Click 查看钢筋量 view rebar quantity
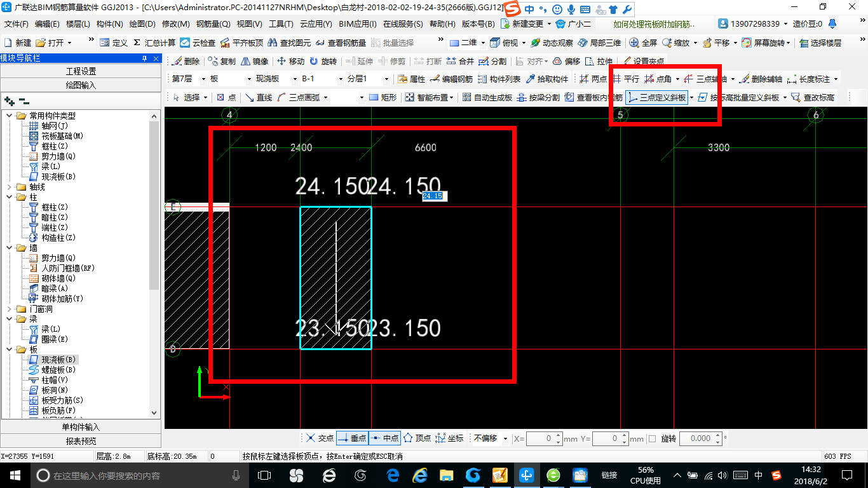This screenshot has height=488, width=868. point(340,43)
